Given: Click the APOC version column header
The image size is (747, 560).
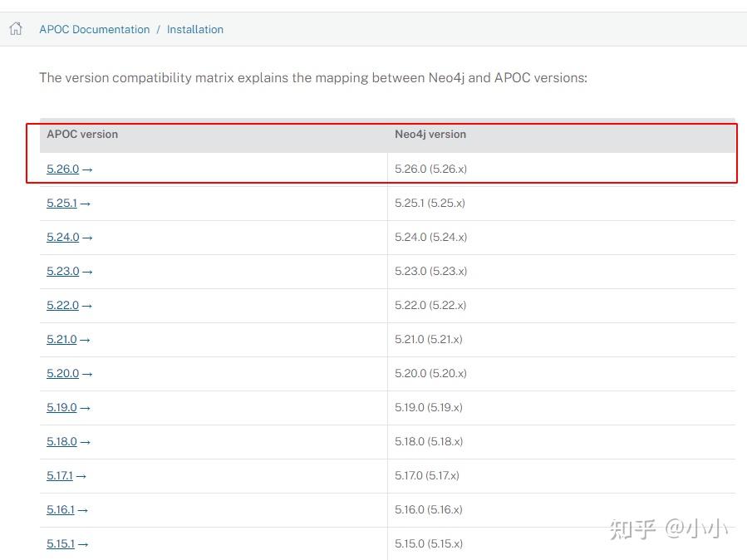Looking at the screenshot, I should pos(82,134).
